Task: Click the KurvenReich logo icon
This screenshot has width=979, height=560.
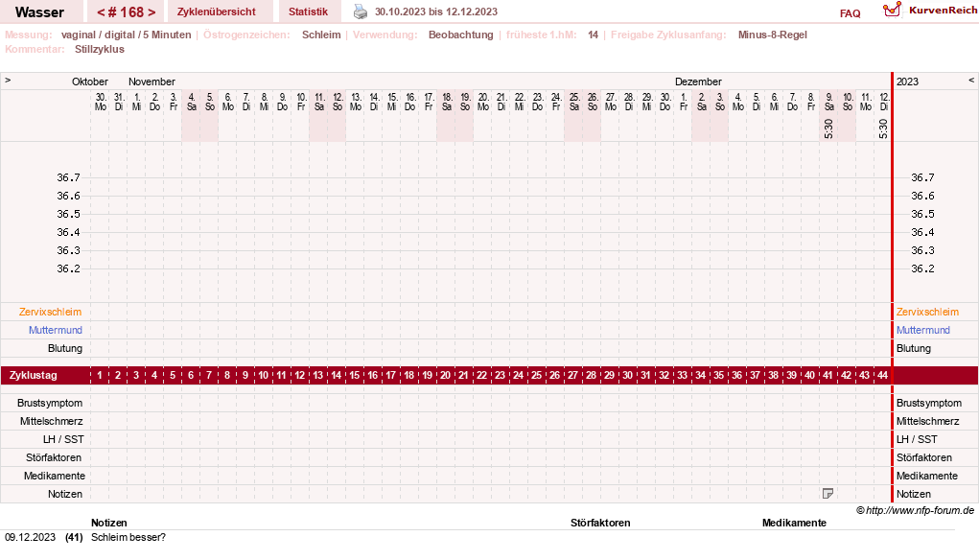Action: coord(892,10)
